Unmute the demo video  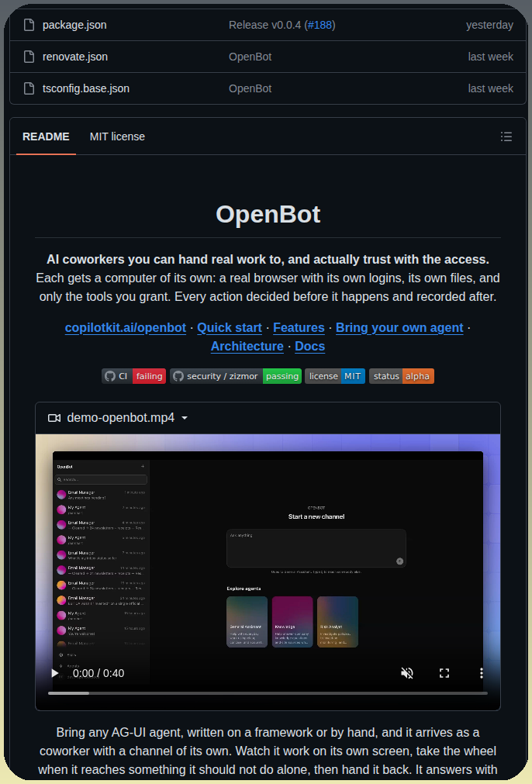tap(407, 673)
